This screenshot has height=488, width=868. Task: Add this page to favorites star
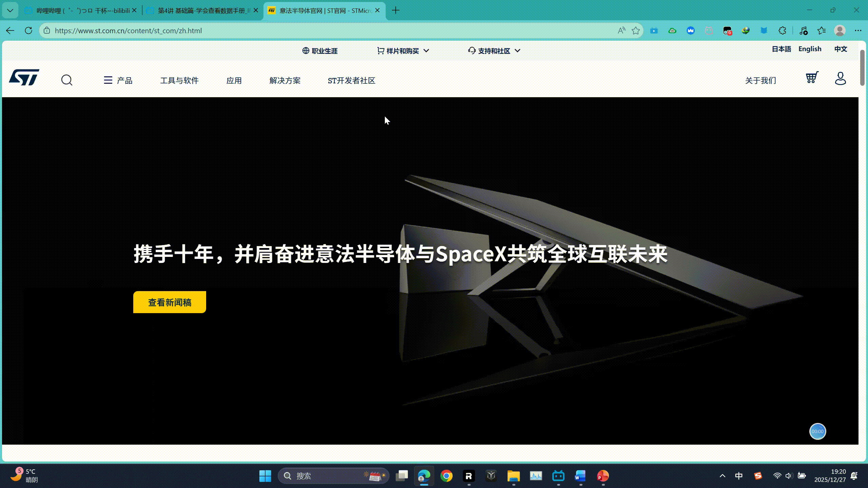(x=636, y=30)
